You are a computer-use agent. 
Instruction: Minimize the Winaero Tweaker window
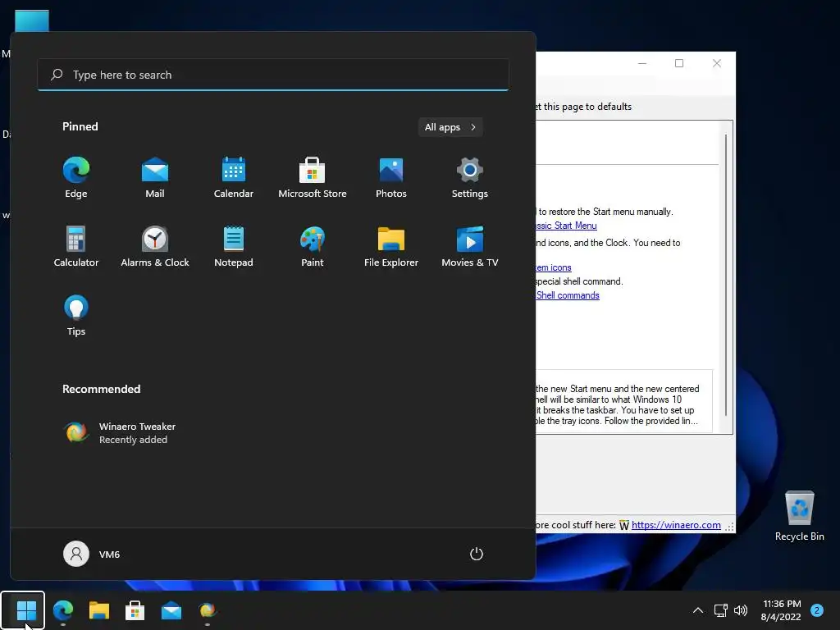(x=642, y=63)
